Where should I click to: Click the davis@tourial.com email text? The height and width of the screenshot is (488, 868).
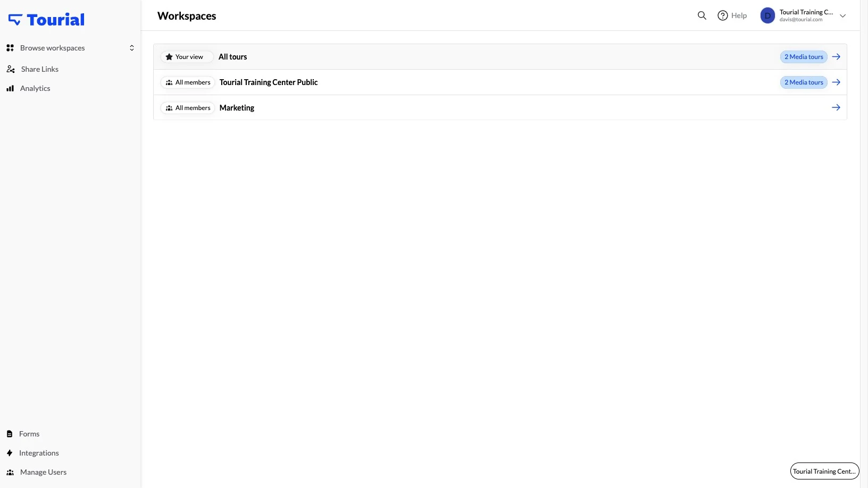(x=801, y=20)
